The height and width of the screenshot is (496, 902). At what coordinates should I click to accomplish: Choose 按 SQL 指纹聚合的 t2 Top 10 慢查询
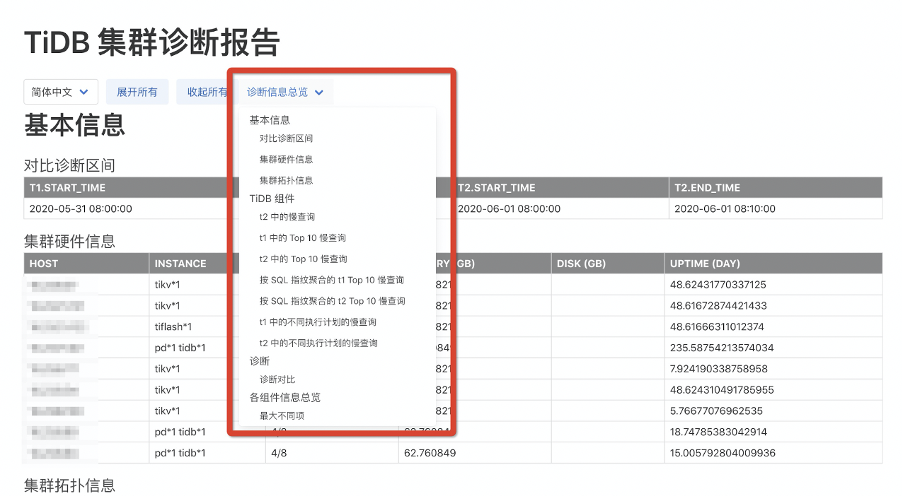click(332, 302)
